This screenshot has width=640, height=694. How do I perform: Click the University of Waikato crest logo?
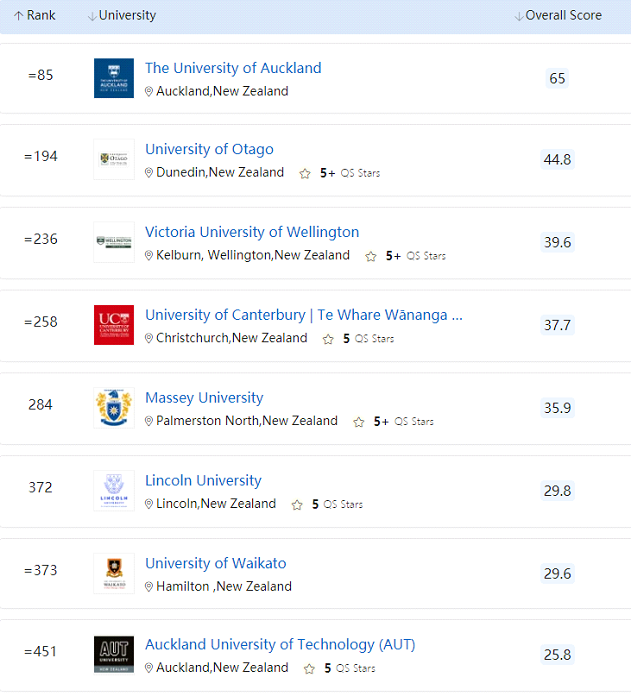pyautogui.click(x=114, y=573)
